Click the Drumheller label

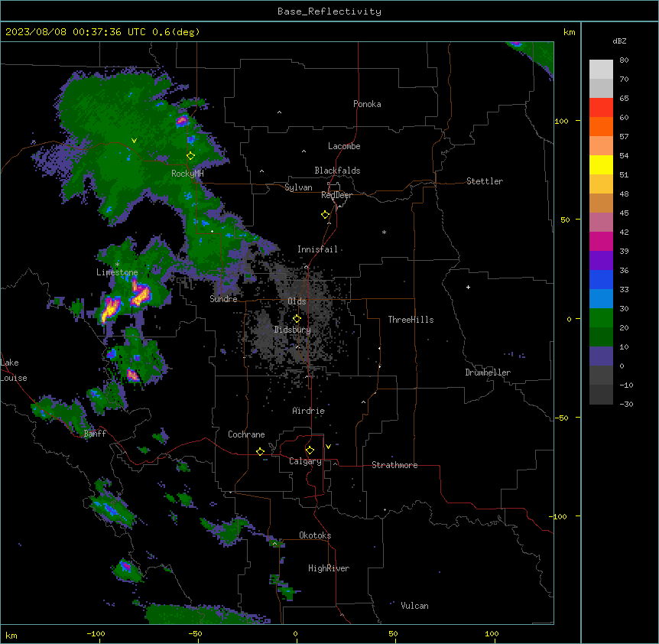click(488, 372)
